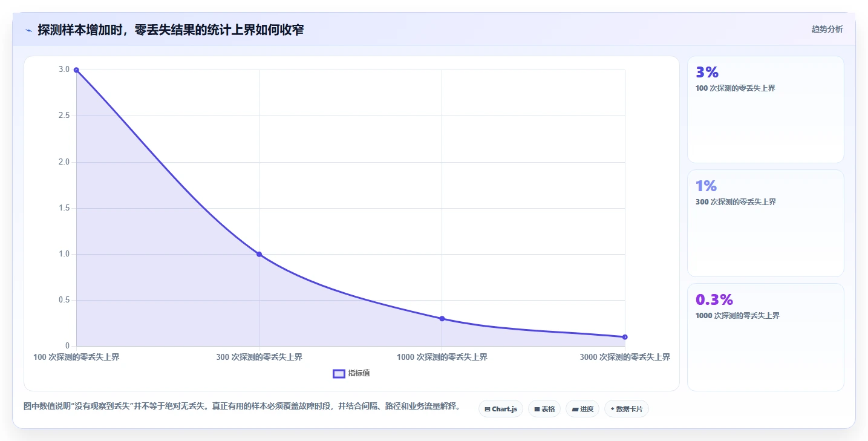
Task: Click the Chart.js tag icon
Action: click(x=488, y=410)
